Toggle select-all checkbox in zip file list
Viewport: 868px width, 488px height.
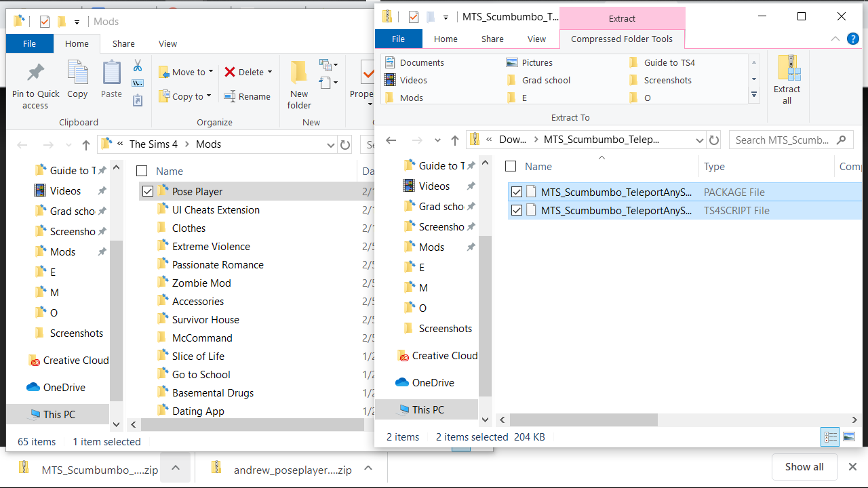(511, 166)
